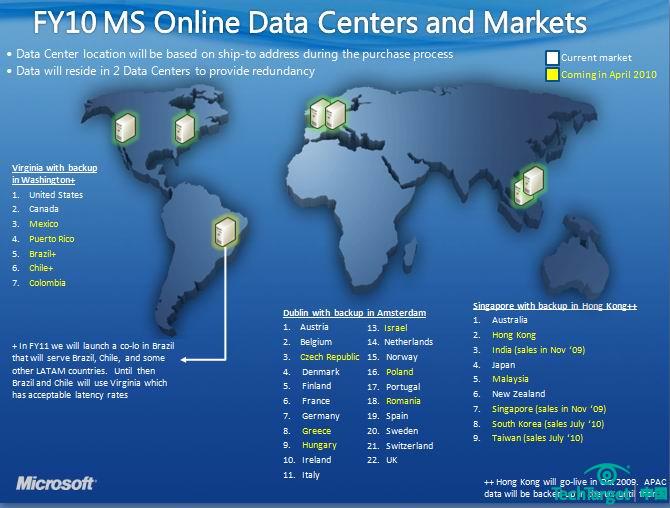Click the 'Data will reside in 2 Data Centers' bullet

165,71
